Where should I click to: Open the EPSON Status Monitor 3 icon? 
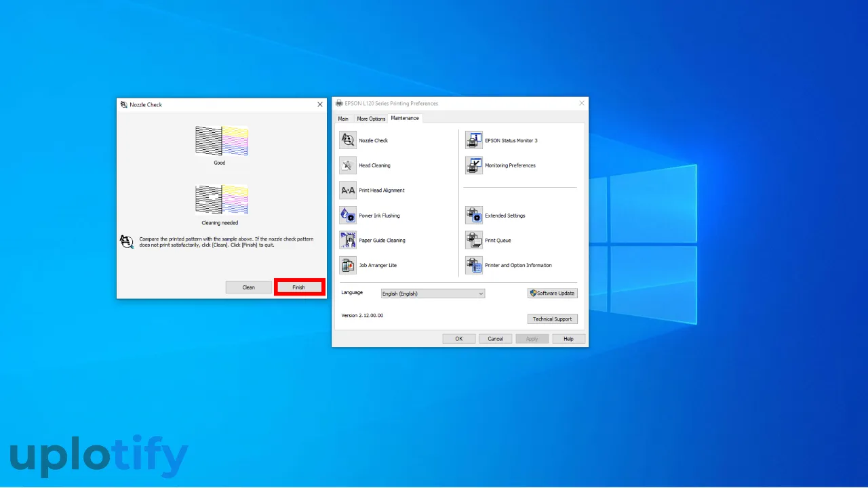(x=474, y=140)
